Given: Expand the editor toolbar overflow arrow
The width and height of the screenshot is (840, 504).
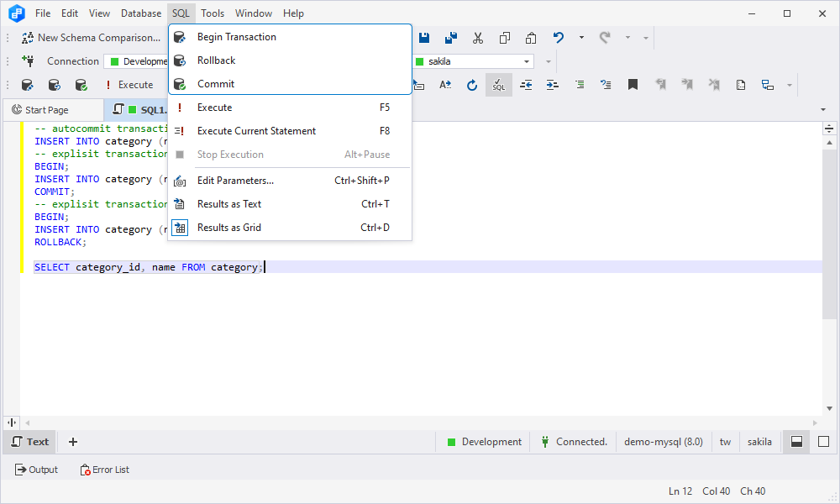Looking at the screenshot, I should tap(789, 85).
